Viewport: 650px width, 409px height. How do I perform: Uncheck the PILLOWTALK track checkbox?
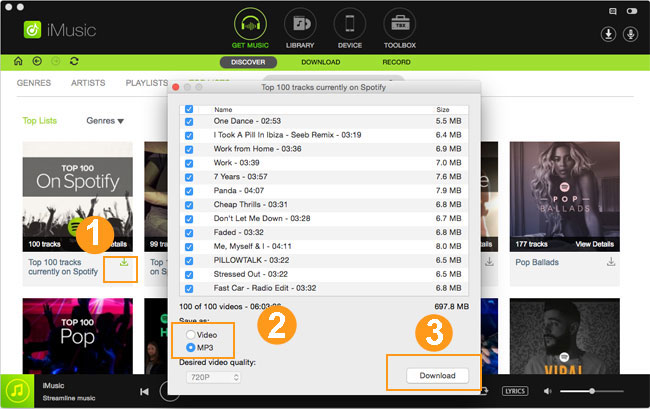(x=189, y=261)
